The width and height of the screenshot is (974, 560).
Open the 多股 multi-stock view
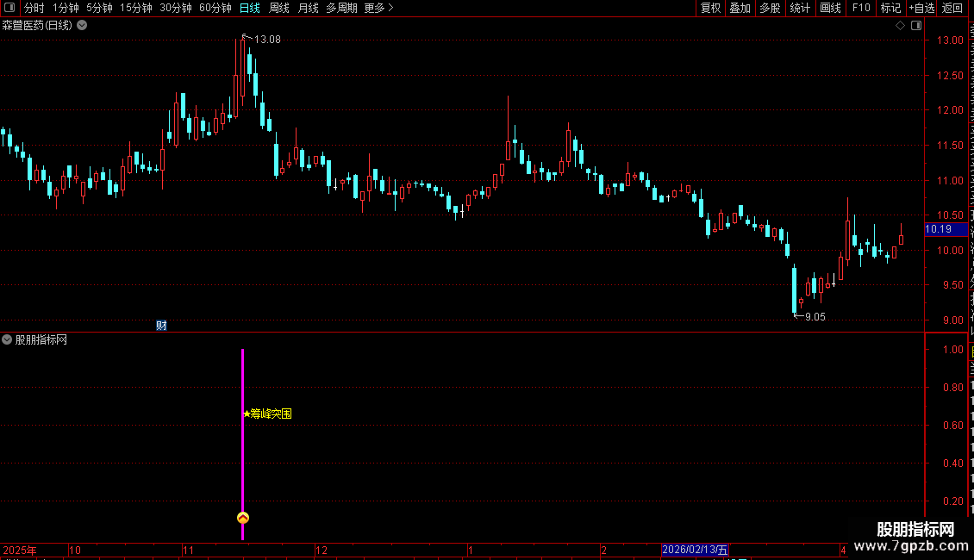(x=770, y=8)
